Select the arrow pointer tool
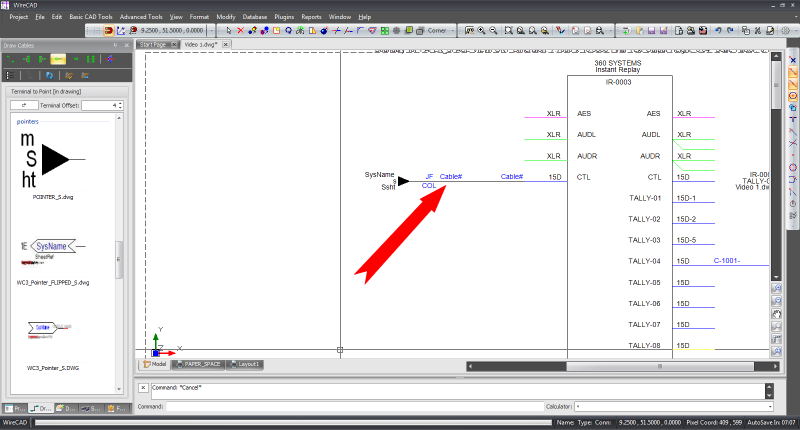 [229, 31]
